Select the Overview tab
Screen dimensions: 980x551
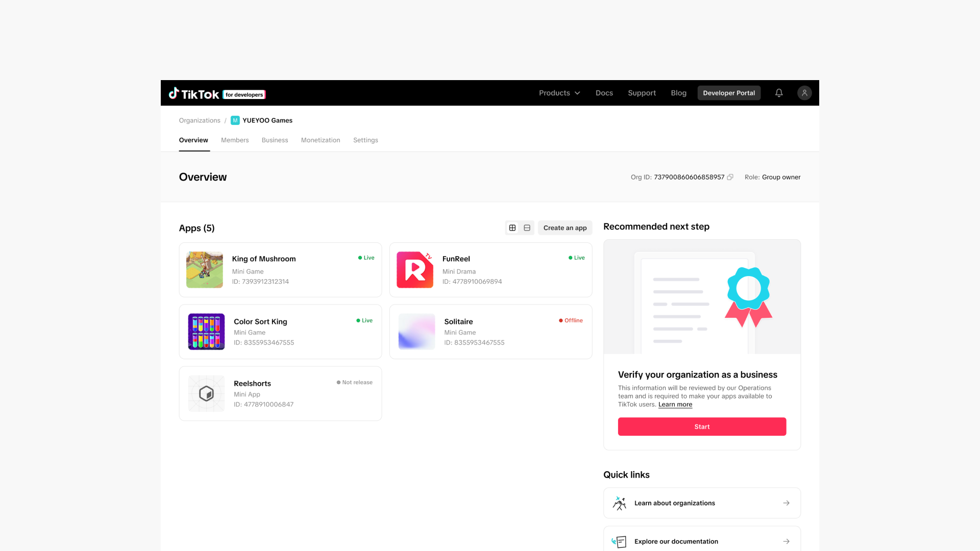193,140
